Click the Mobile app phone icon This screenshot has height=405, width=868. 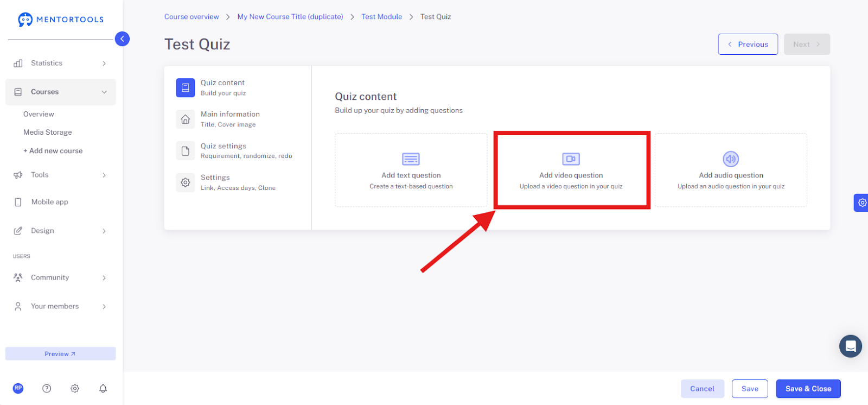[x=18, y=202]
